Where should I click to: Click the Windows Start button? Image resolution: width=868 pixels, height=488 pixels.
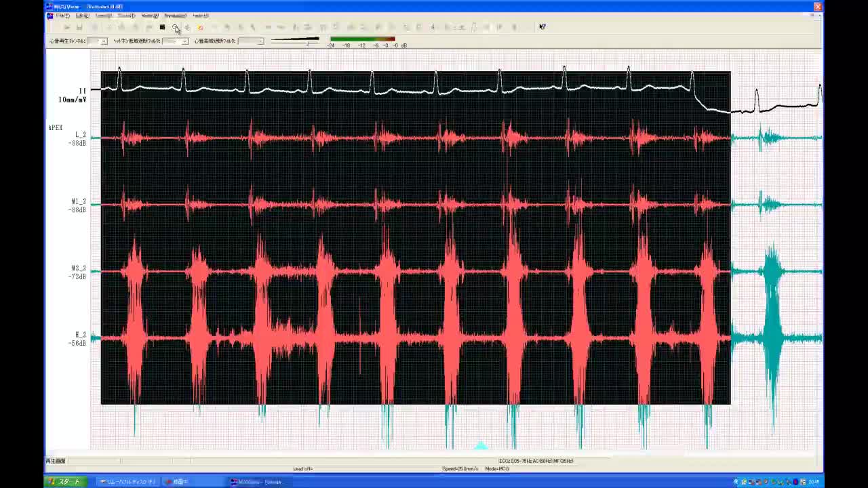point(64,482)
